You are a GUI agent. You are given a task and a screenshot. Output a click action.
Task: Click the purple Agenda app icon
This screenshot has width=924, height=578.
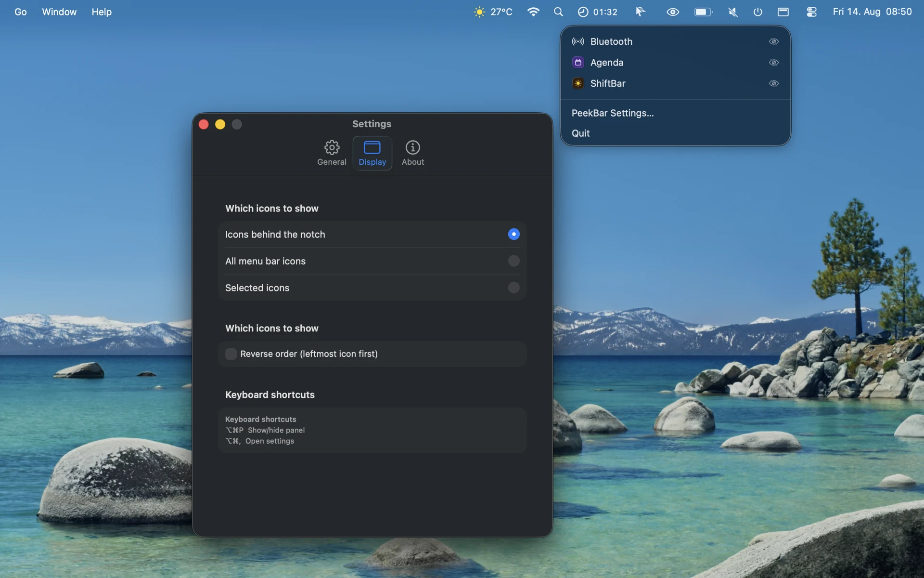pos(578,63)
